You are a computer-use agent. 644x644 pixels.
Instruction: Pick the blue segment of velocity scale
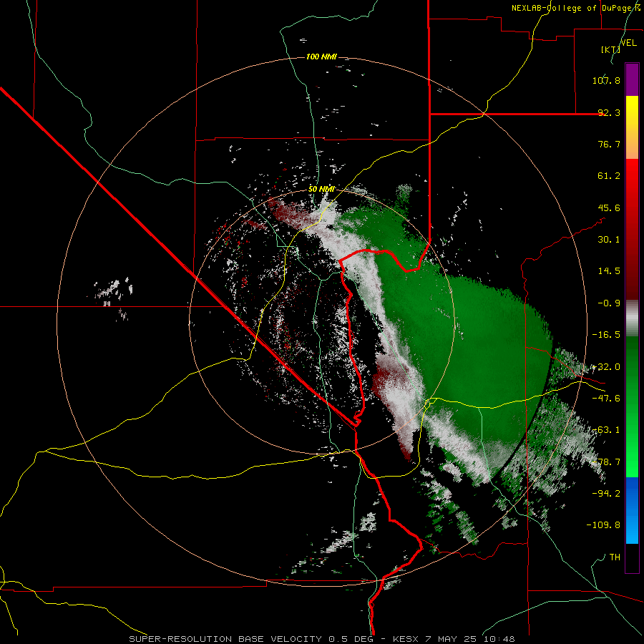632,510
